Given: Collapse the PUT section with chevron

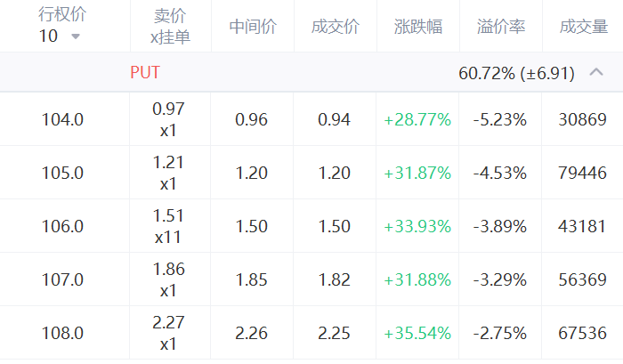Looking at the screenshot, I should click(x=596, y=72).
